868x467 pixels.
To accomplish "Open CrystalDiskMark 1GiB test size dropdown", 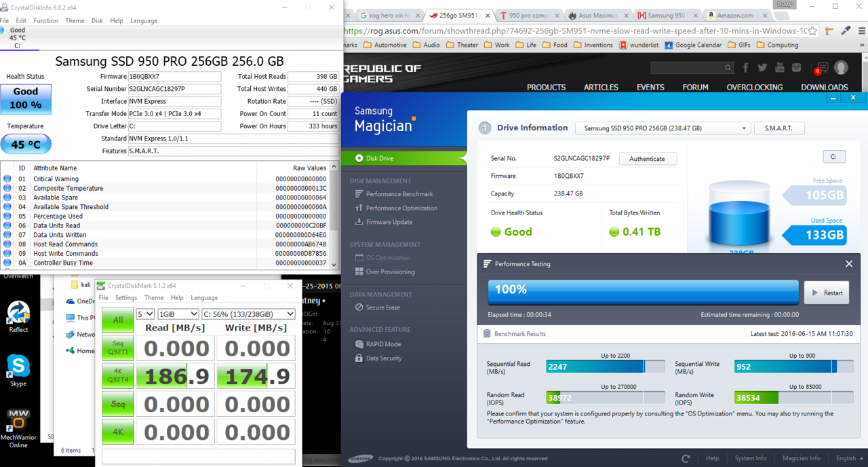I will (178, 314).
